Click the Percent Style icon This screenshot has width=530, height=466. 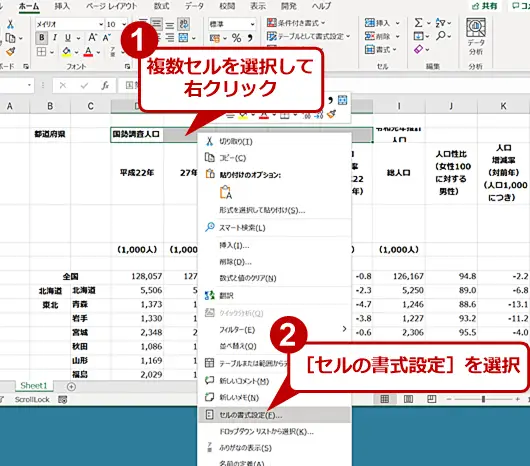pos(237,38)
